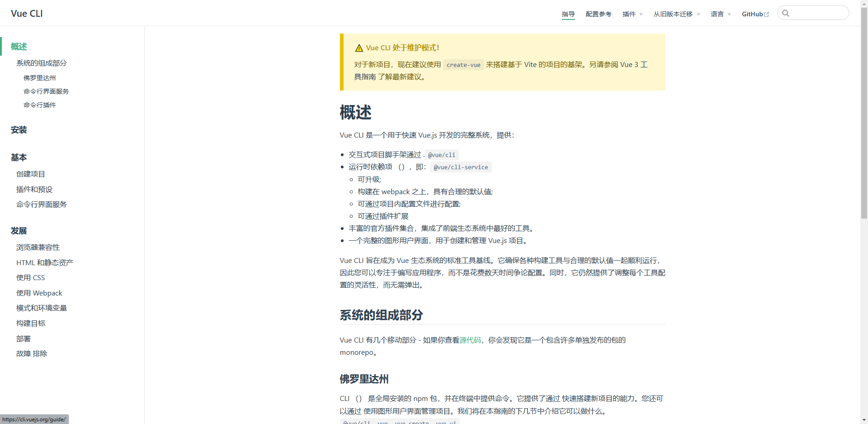Expand the 从旧版本迁移 dropdown
This screenshot has width=868, height=424.
[x=677, y=14]
